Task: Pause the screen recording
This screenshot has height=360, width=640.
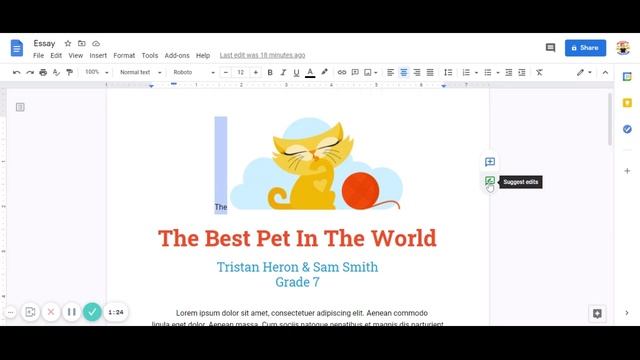Action: 71,312
